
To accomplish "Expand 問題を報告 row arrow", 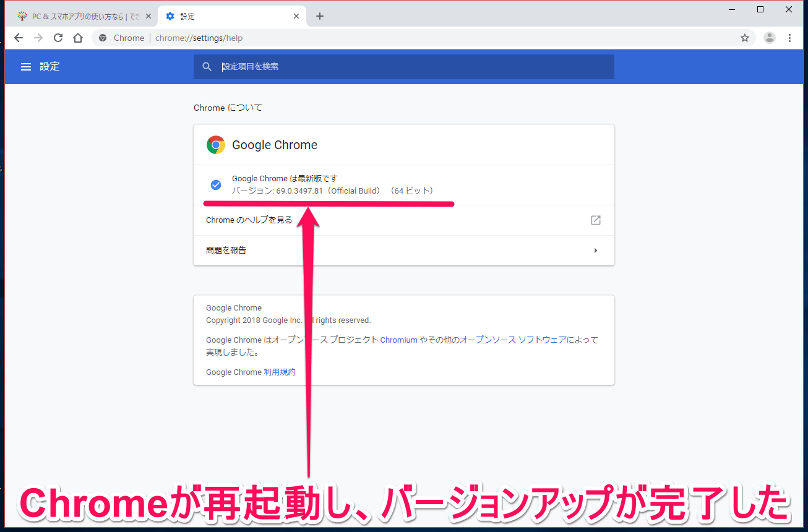I will pos(596,251).
